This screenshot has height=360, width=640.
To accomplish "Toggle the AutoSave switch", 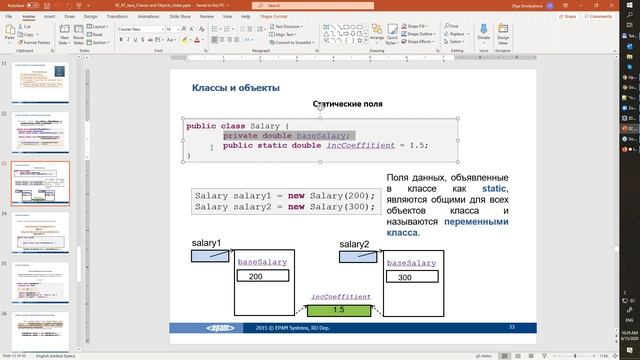I will 32,5.
